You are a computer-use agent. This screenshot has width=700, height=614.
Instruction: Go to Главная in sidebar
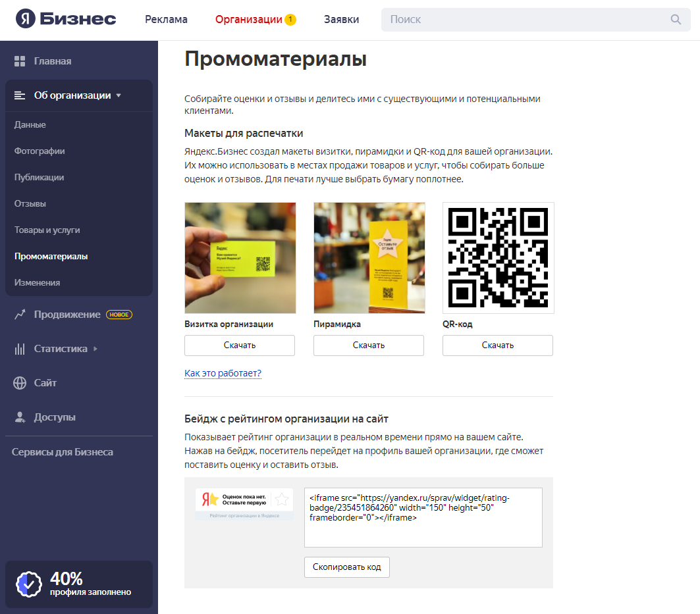[53, 61]
